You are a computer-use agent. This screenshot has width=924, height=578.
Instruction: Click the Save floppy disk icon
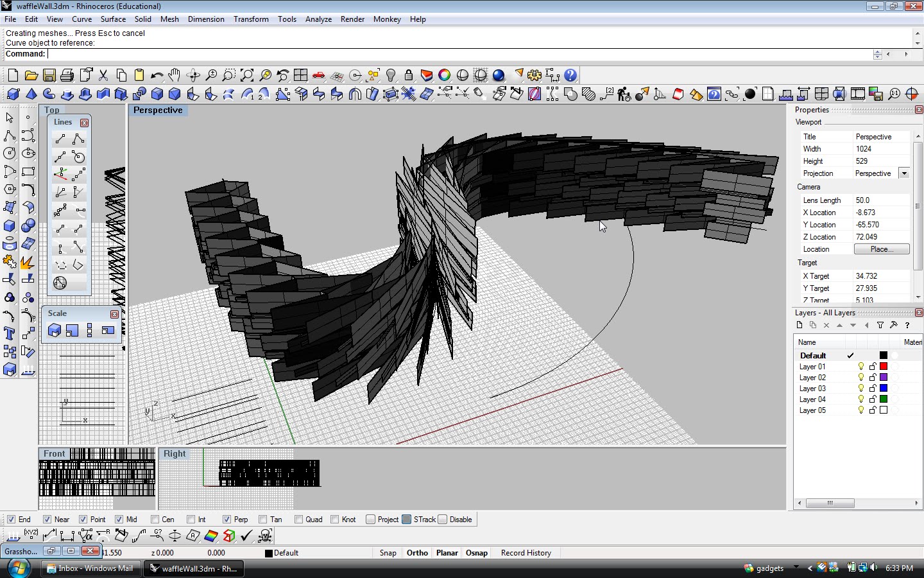coord(49,76)
